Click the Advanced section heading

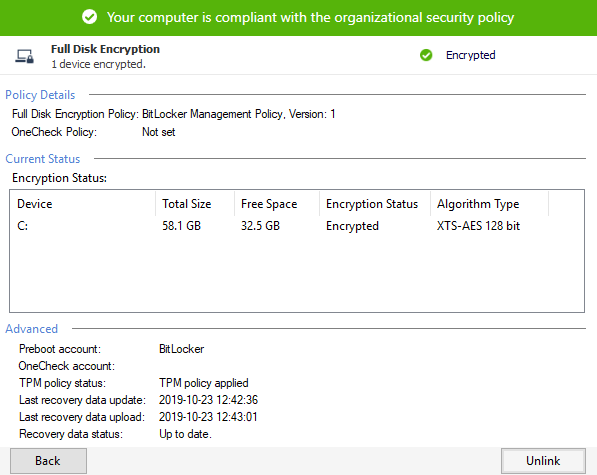point(32,329)
